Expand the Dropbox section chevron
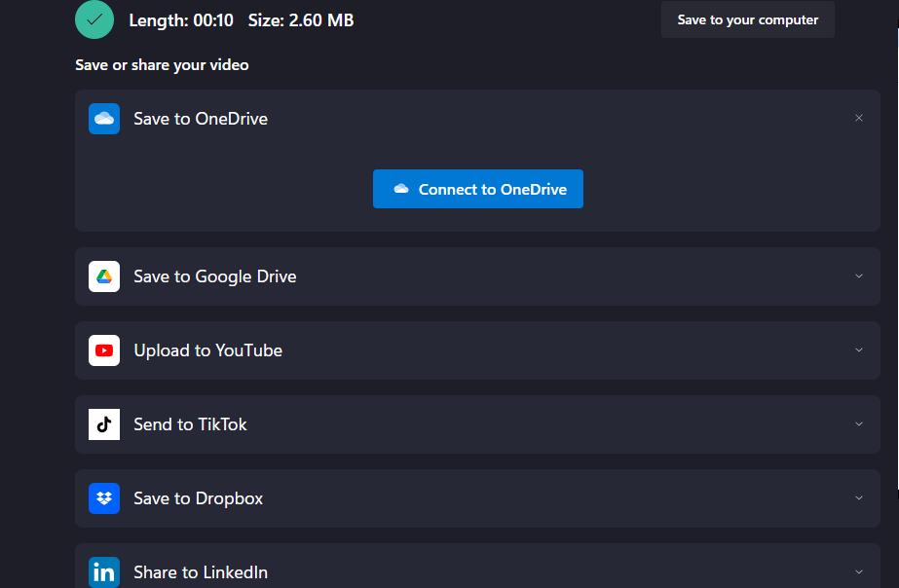Viewport: 899px width, 588px height. (x=858, y=498)
